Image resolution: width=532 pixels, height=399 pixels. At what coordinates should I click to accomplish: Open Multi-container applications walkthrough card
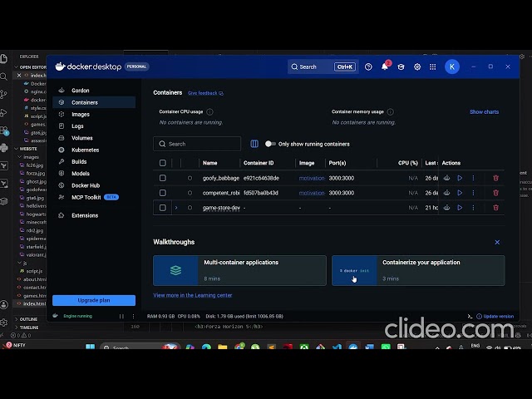pos(239,270)
